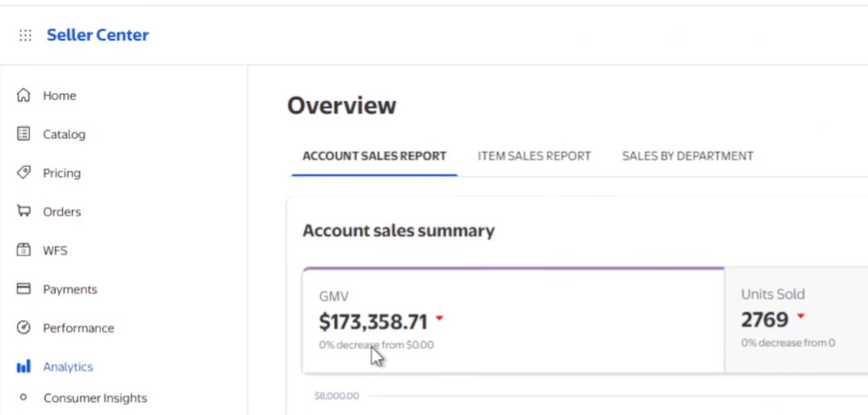Click red decrease arrow beside GMV amount
The width and height of the screenshot is (868, 415).
(x=440, y=318)
